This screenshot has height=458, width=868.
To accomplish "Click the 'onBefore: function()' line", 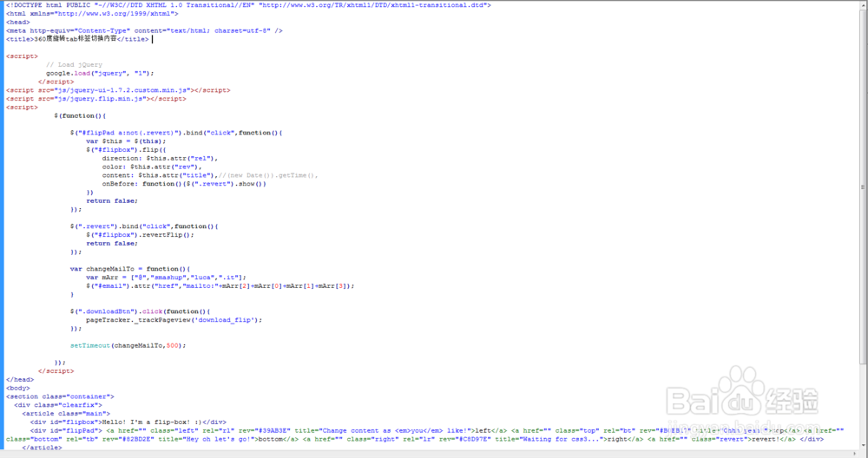I will [184, 184].
